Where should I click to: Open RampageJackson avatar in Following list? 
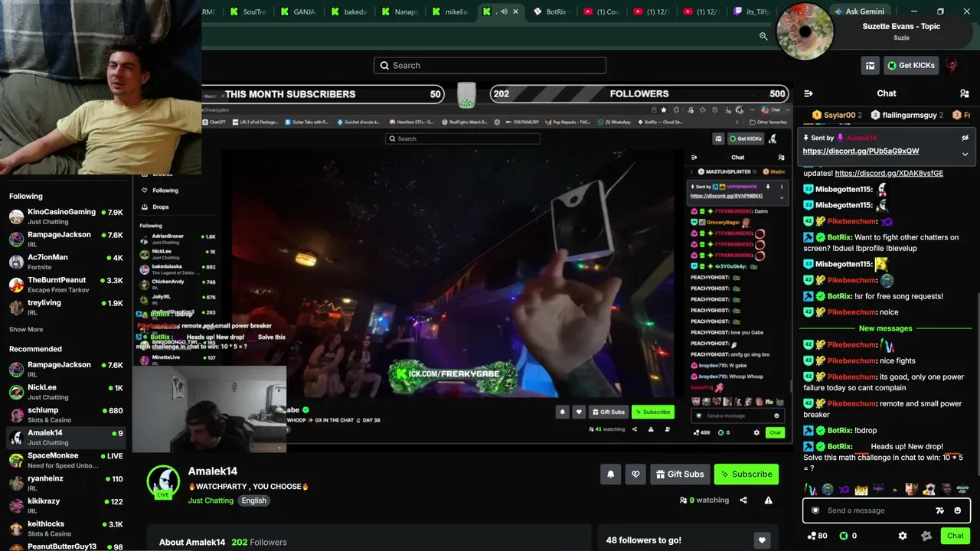16,240
